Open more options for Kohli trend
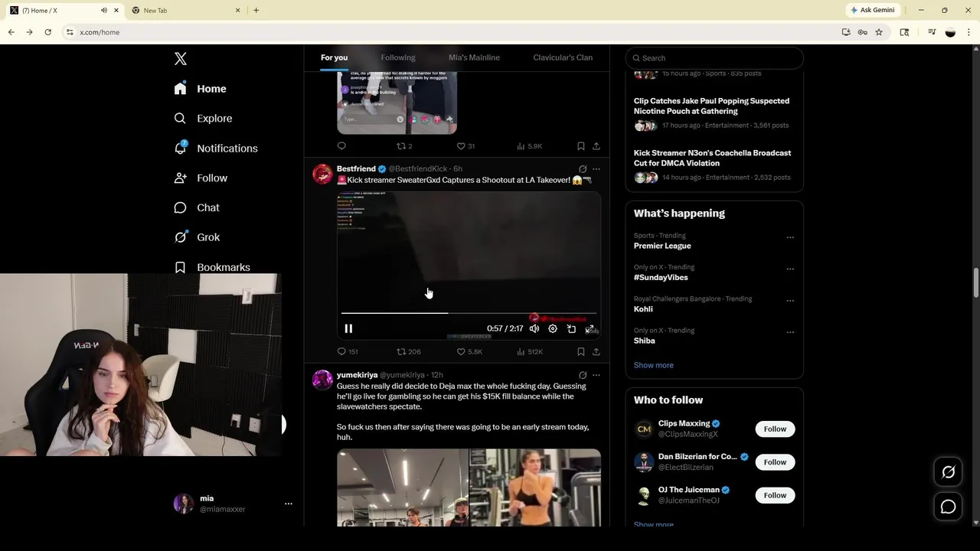980x551 pixels. (790, 301)
